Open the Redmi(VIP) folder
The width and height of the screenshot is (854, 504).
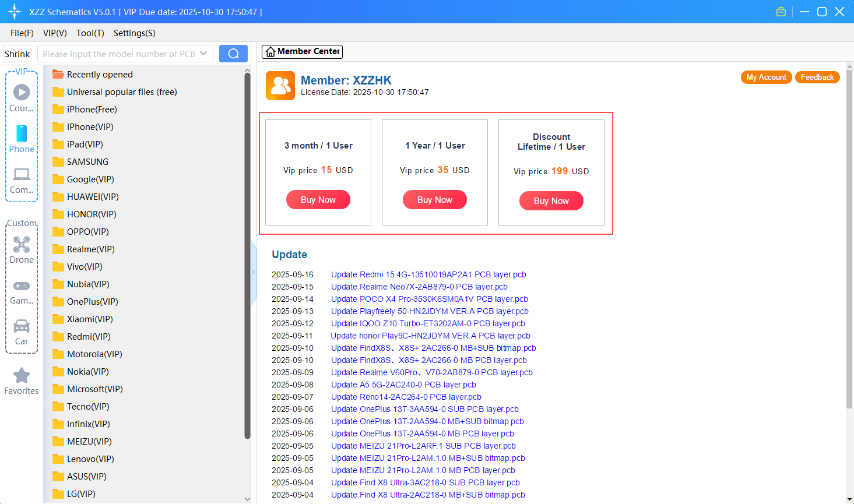[81, 337]
